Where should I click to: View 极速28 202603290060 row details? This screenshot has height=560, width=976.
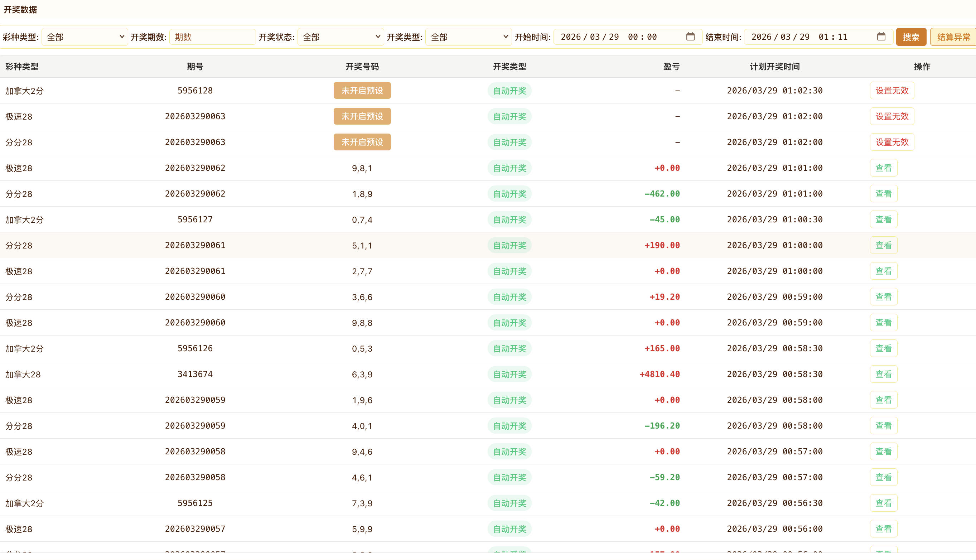[x=883, y=322]
